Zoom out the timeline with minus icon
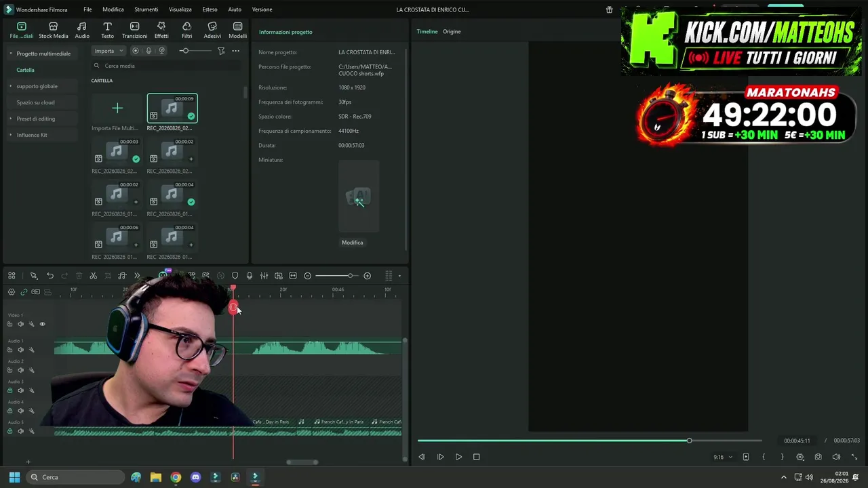868x488 pixels. coord(308,276)
